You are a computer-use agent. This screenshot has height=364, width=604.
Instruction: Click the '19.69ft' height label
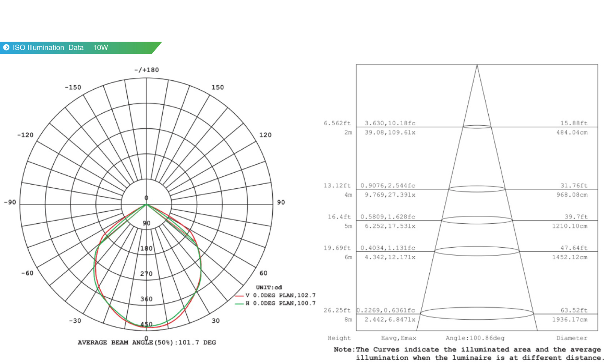click(337, 248)
